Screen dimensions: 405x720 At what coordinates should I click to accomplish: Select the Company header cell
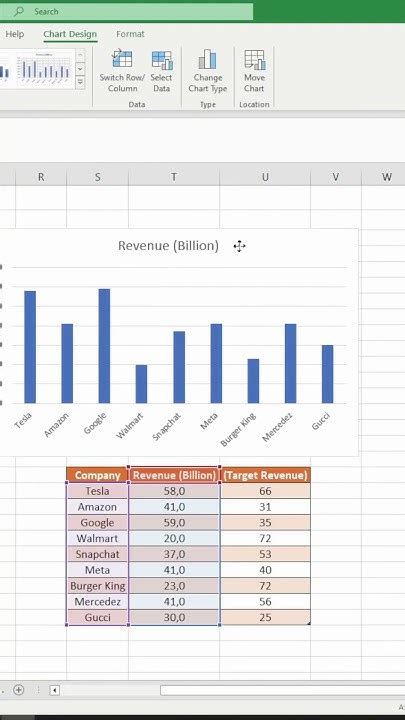pos(97,475)
